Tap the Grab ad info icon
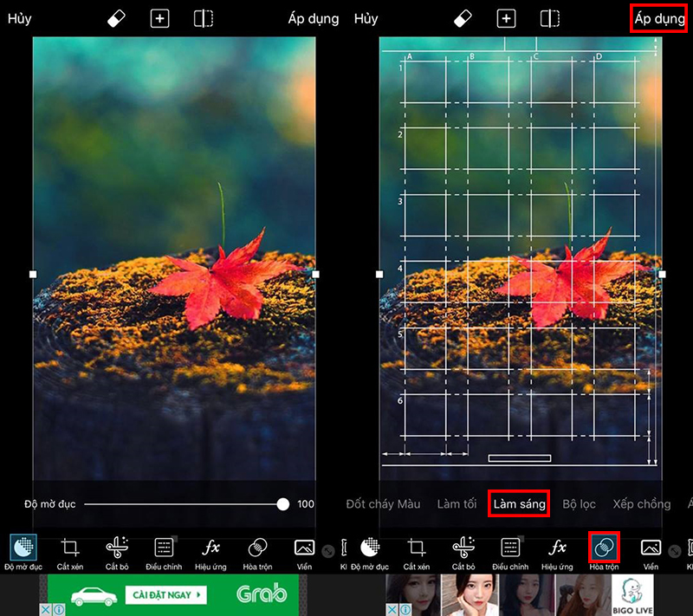This screenshot has height=616, width=693. (59, 610)
